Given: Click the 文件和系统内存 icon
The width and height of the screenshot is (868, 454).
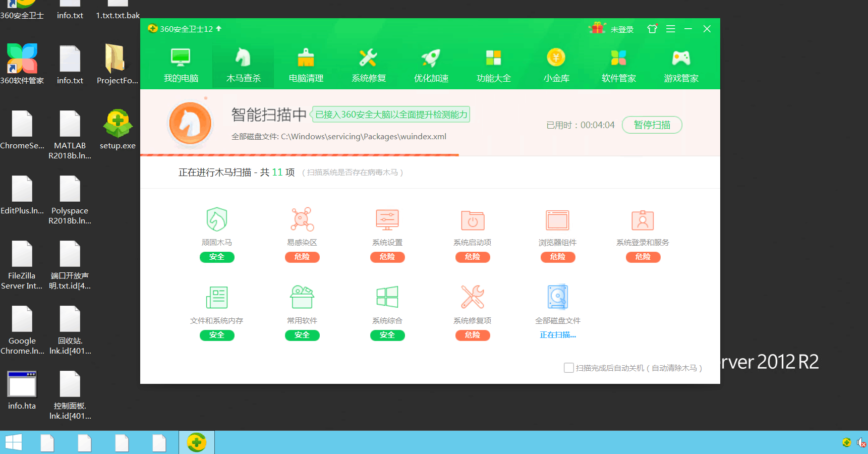Looking at the screenshot, I should [x=217, y=297].
